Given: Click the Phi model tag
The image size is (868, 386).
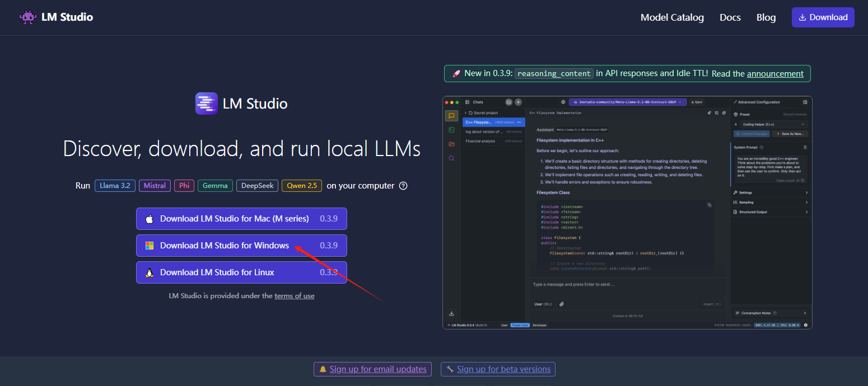Looking at the screenshot, I should point(184,186).
